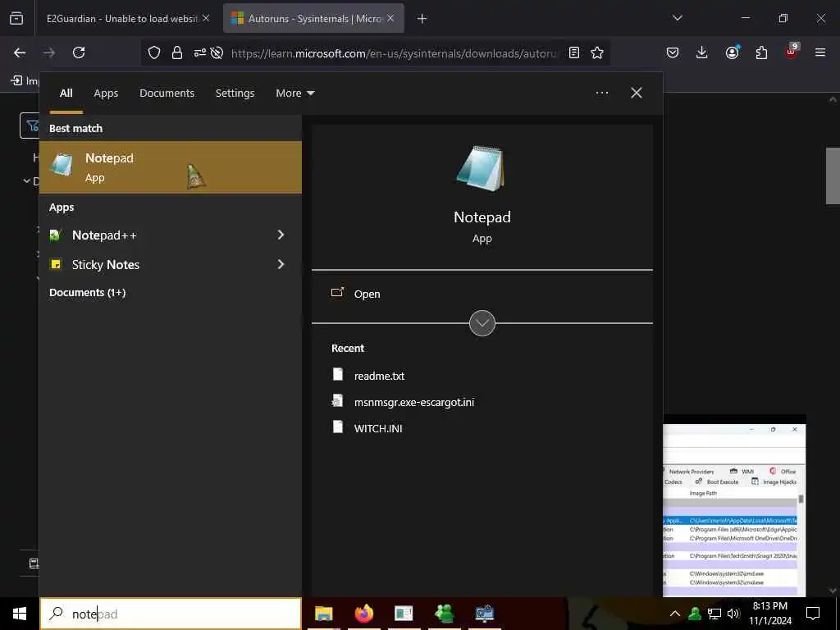The height and width of the screenshot is (630, 840).
Task: Click Open to launch Notepad
Action: point(367,294)
